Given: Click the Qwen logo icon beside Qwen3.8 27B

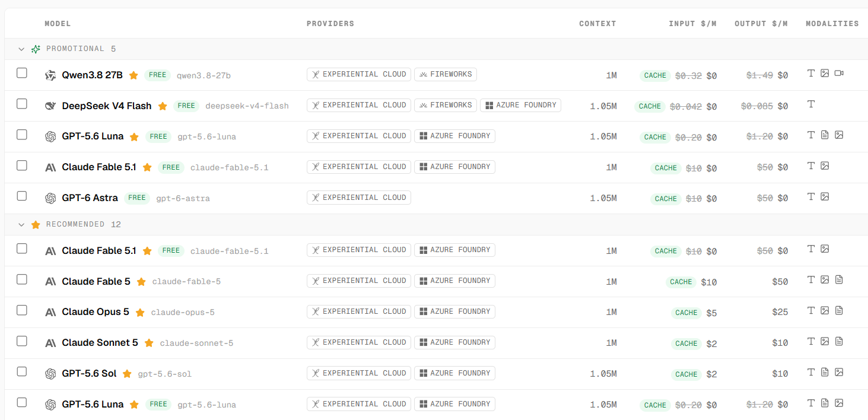Looking at the screenshot, I should (x=50, y=75).
